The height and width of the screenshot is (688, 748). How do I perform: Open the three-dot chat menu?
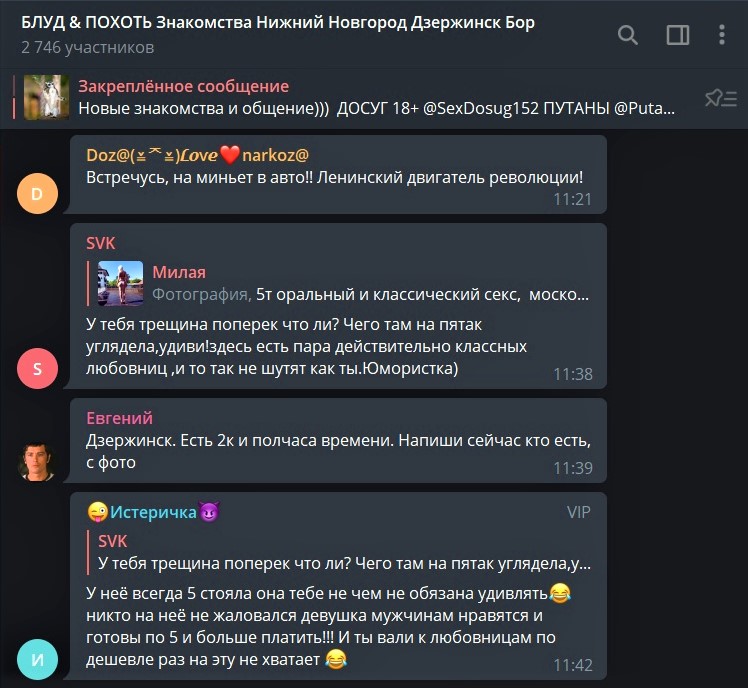(722, 35)
